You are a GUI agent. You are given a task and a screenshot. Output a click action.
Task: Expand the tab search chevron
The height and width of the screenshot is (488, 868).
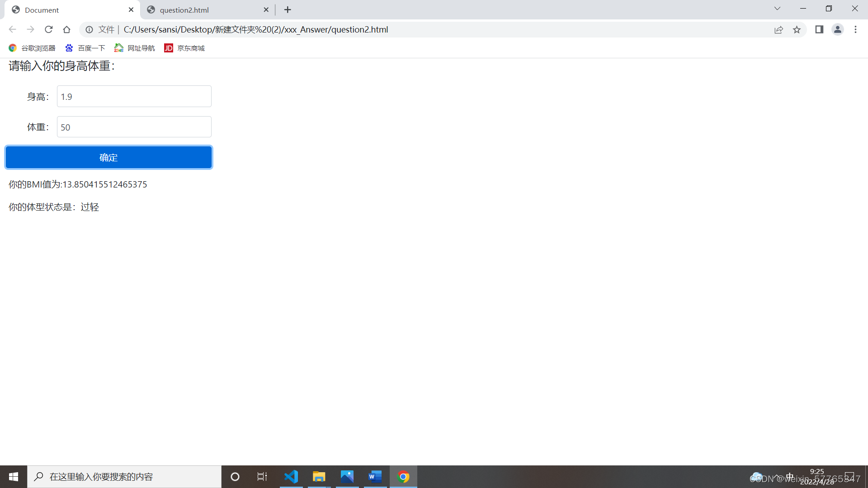(777, 9)
